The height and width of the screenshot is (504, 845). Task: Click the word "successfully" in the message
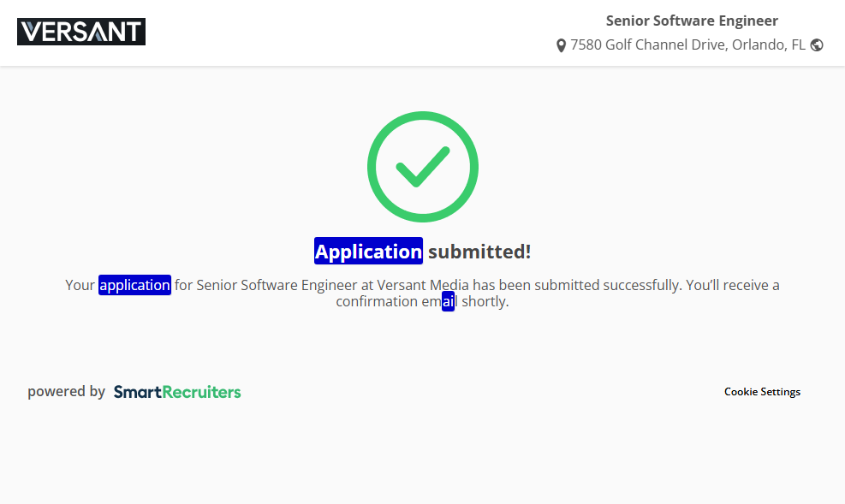click(x=640, y=285)
